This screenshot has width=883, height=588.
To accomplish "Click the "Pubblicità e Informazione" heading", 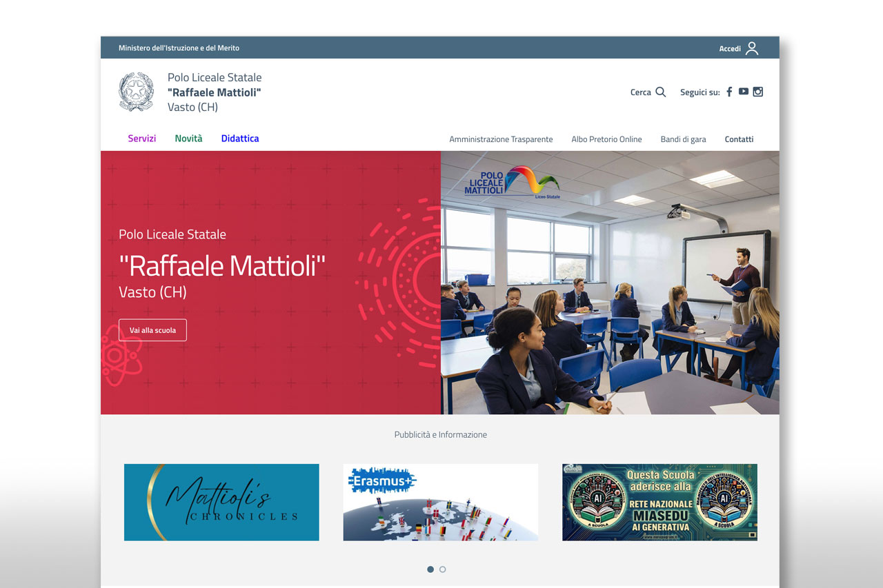I will [441, 434].
